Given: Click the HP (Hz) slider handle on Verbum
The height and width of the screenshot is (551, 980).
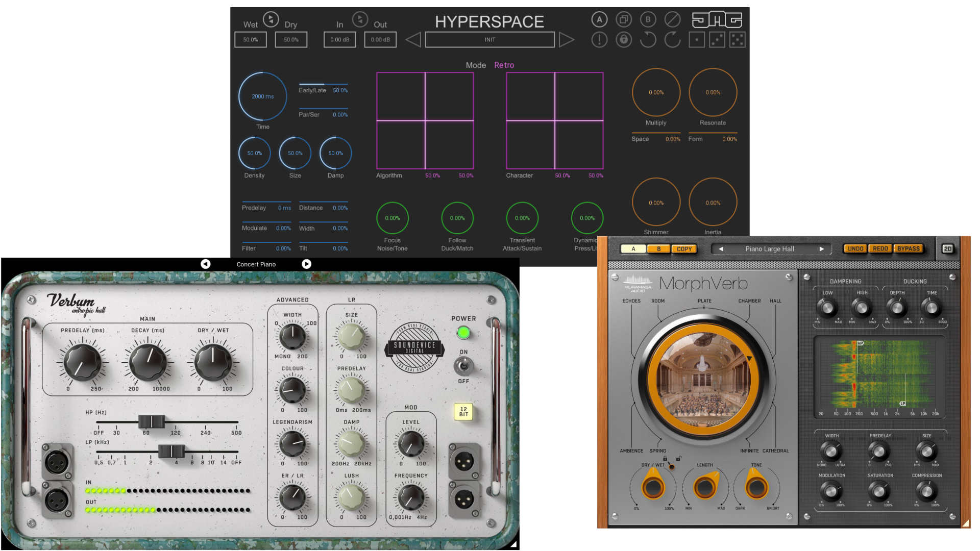Looking at the screenshot, I should [x=152, y=422].
